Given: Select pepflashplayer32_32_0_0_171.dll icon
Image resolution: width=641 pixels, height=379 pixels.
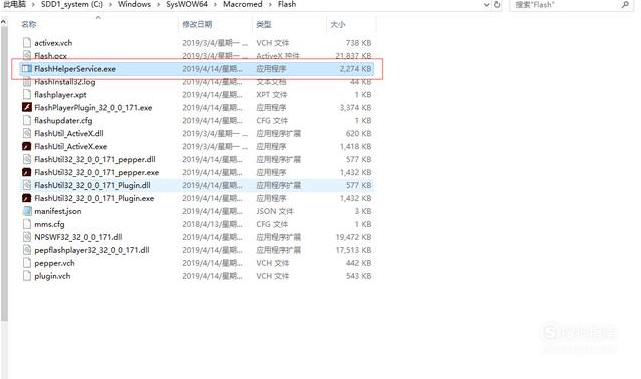Looking at the screenshot, I should tap(27, 250).
